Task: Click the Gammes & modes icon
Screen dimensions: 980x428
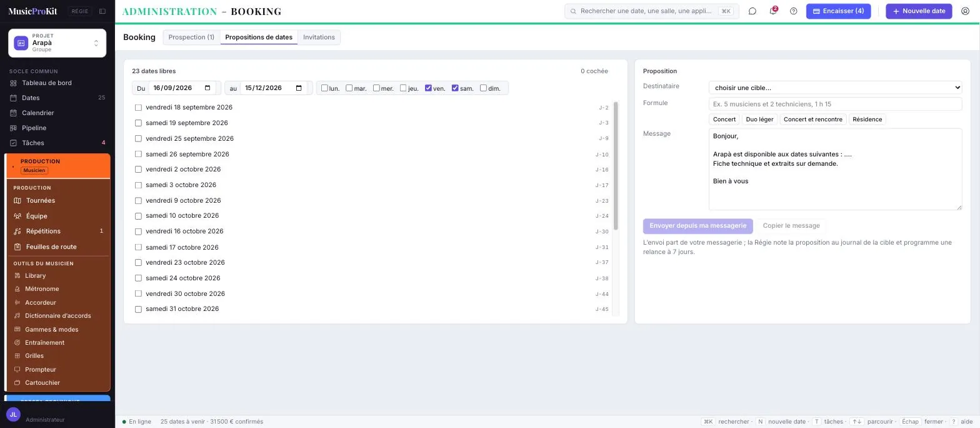Action: click(17, 330)
